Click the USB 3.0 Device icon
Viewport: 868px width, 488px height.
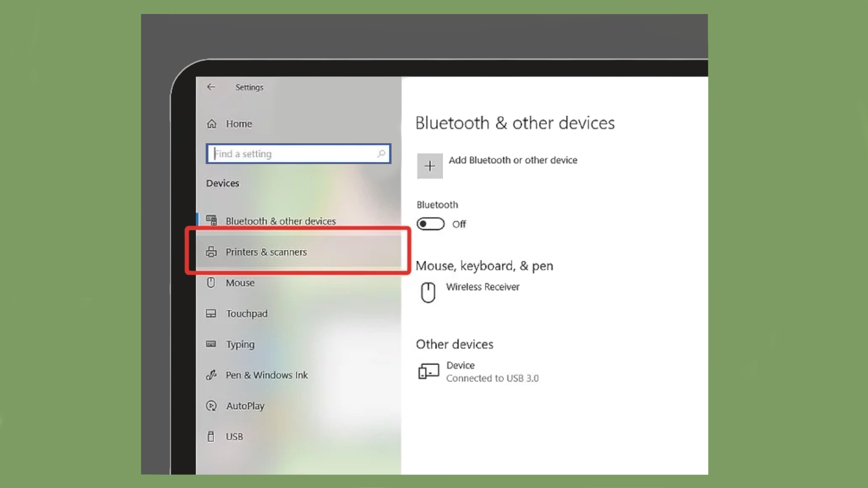(x=429, y=371)
